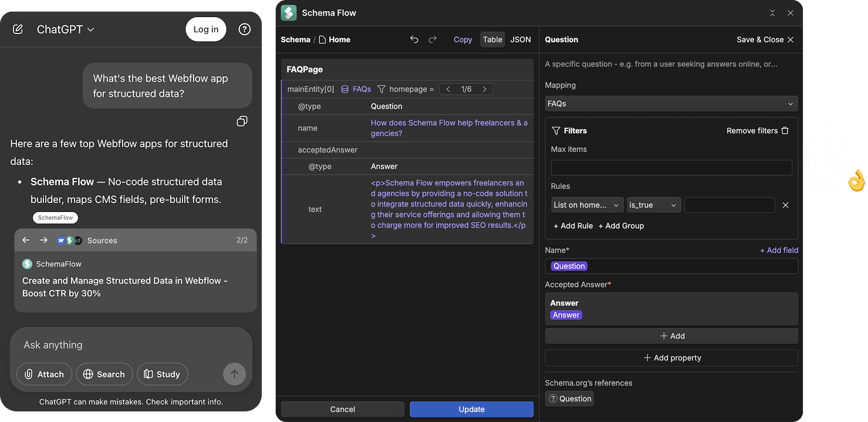
Task: Click the Schema Flow app logo
Action: [x=289, y=13]
